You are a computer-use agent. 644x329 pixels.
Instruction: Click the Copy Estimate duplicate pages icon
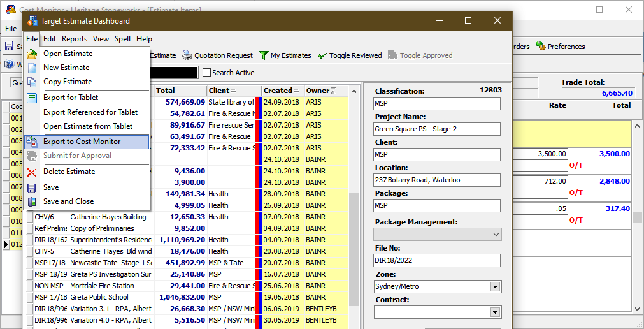click(32, 82)
